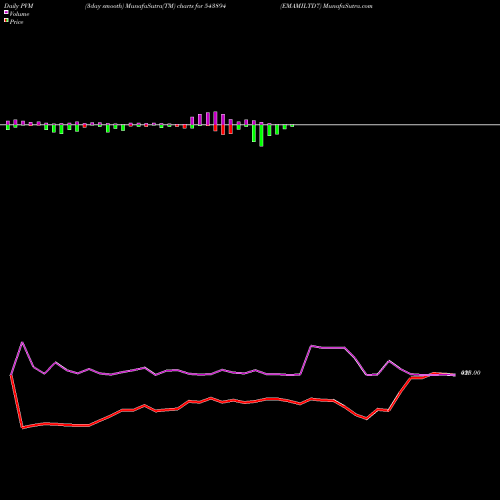Click the Price legend color swatch
Viewport: 500px width, 500px height.
pos(6,21)
